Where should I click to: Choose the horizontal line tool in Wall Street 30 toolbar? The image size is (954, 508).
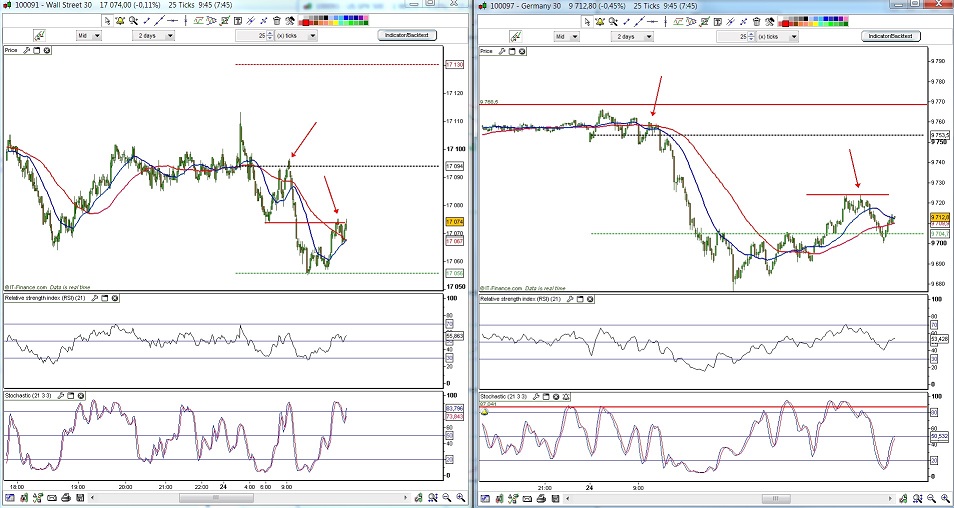tap(172, 21)
